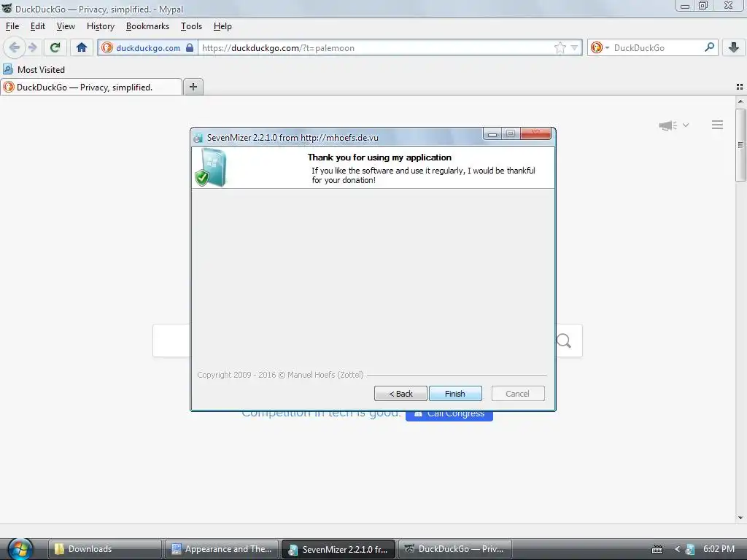Switch to SevenMizer taskbar button
Screen dimensions: 747x560
tap(338, 549)
